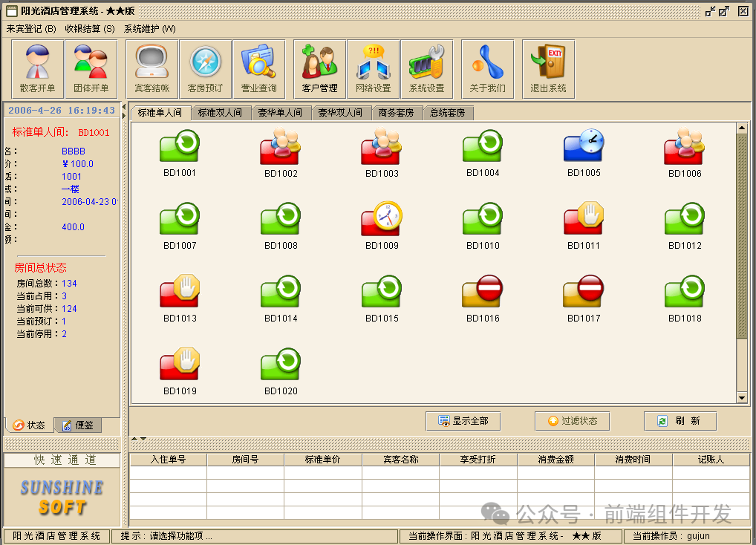Open the 网络设置 network settings icon
Viewport: 756px width, 545px height.
[373, 68]
